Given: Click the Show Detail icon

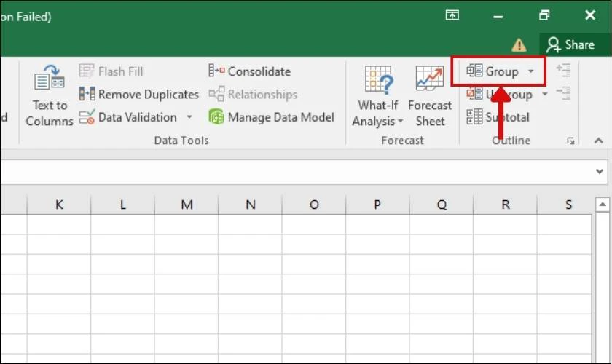Looking at the screenshot, I should (x=563, y=71).
